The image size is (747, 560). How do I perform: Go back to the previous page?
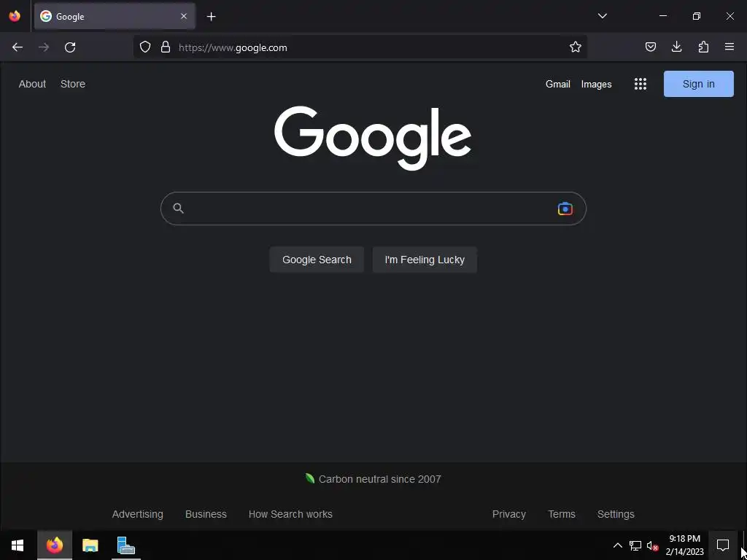[x=18, y=47]
